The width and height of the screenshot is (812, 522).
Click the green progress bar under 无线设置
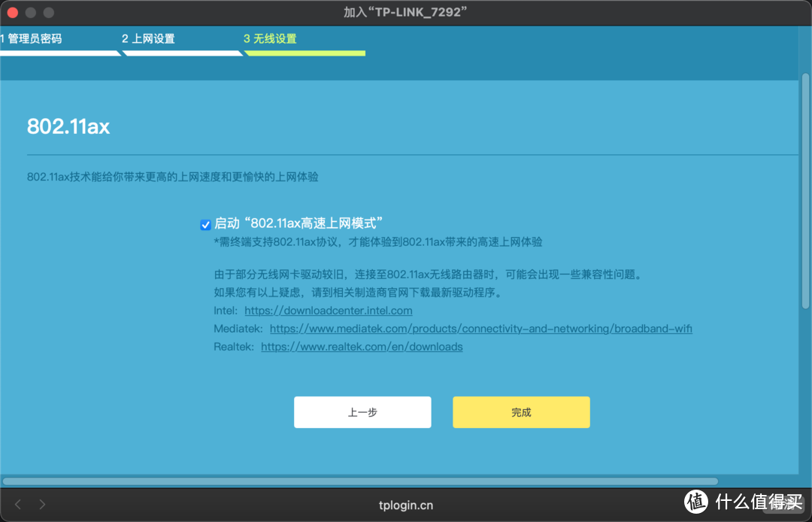click(x=304, y=52)
